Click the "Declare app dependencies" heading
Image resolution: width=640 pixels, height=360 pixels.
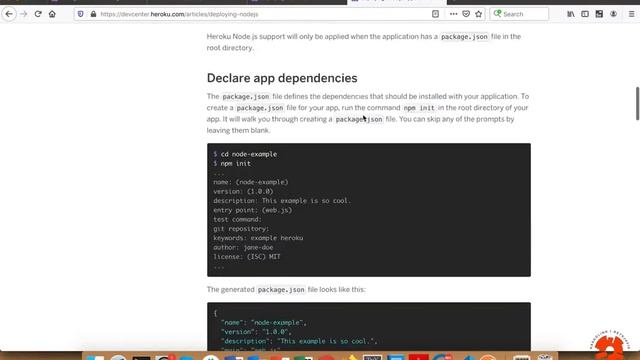coord(282,78)
